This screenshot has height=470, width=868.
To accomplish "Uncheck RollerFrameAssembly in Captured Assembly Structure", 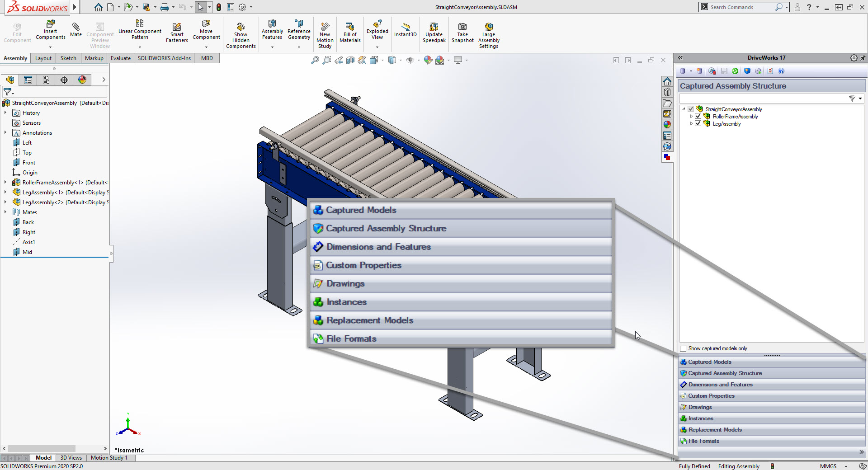I will pos(698,116).
